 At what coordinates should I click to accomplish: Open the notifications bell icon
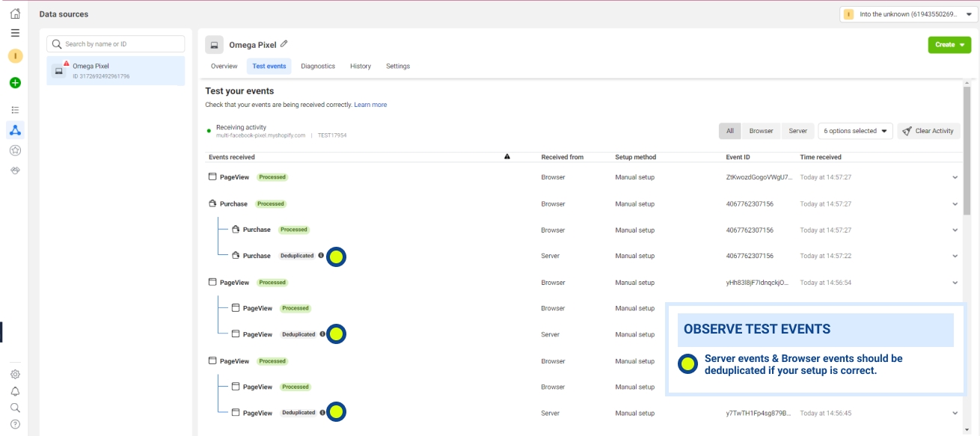15,391
